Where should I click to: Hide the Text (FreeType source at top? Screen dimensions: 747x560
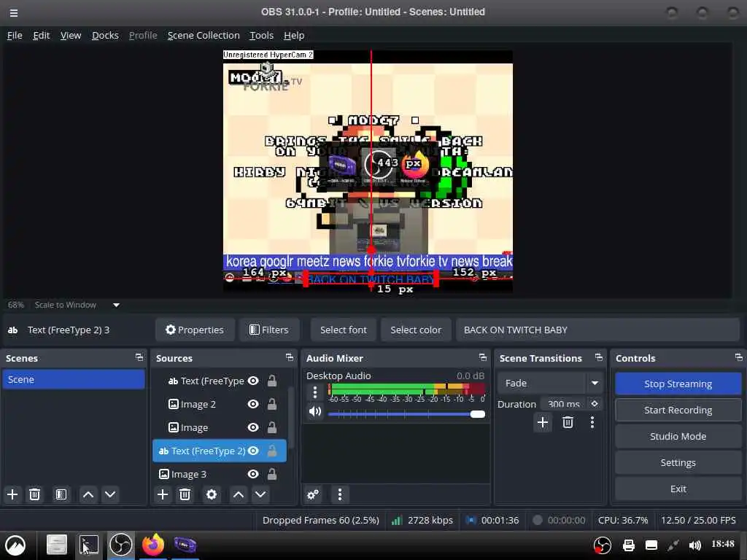[253, 381]
